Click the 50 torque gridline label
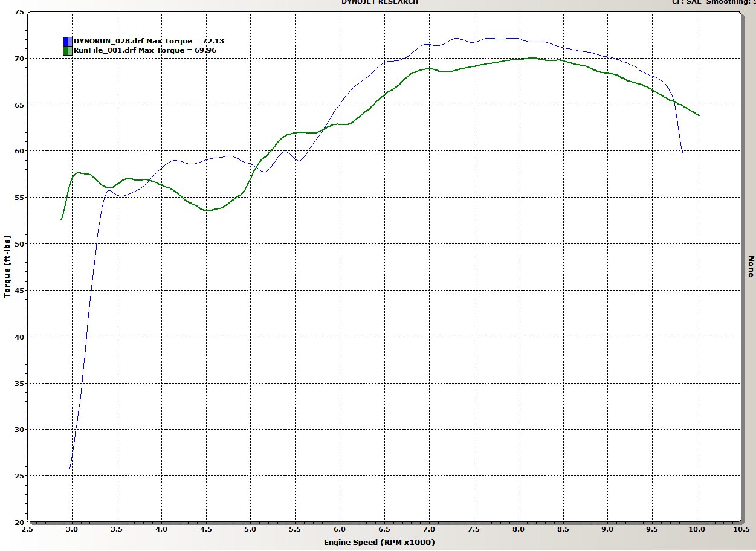Image resolution: width=756 pixels, height=551 pixels. point(19,243)
